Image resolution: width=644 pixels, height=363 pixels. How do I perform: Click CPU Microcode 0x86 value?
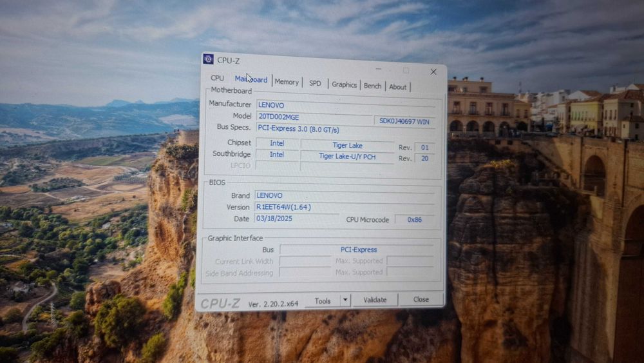tap(414, 219)
